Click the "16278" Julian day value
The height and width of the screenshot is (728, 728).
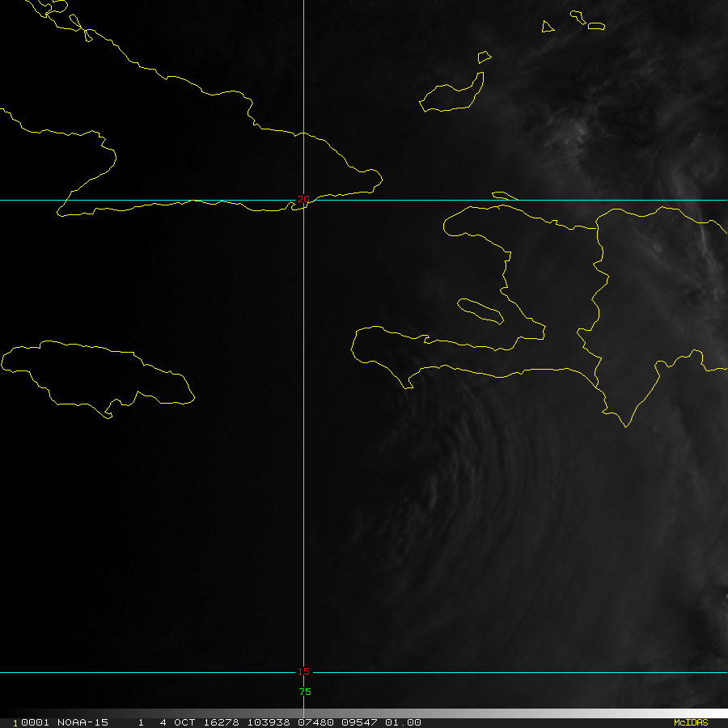[x=221, y=722]
